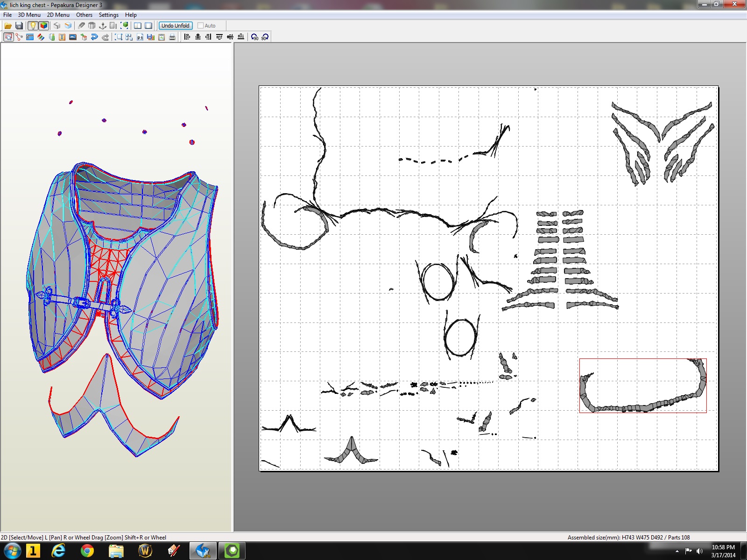747x560 pixels.
Task: Open World of Warcraft taskbar icon
Action: point(145,551)
